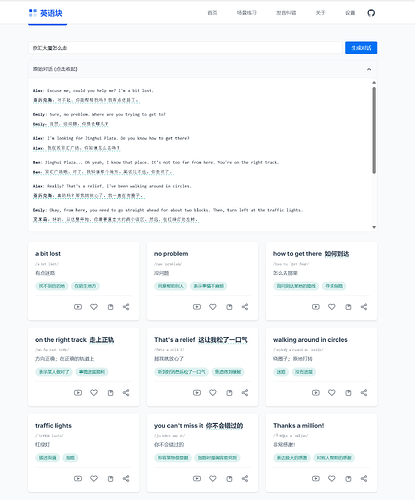Share 'on the right track' card
This screenshot has width=415, height=500.
[126, 393]
